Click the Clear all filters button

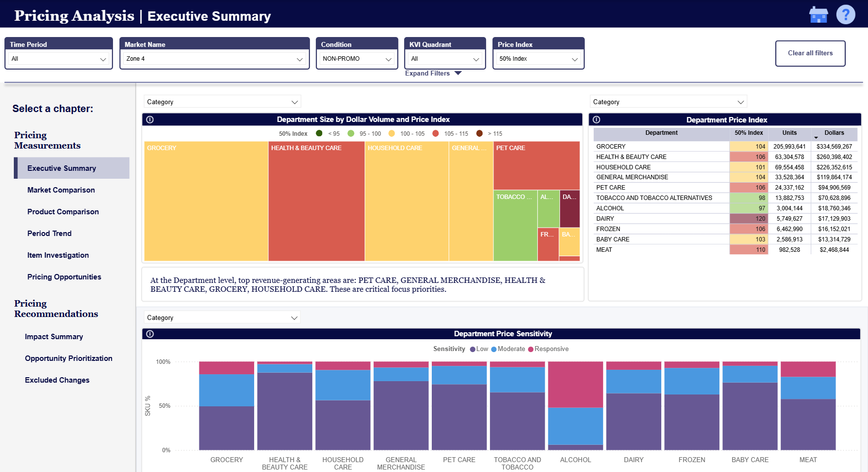click(810, 53)
